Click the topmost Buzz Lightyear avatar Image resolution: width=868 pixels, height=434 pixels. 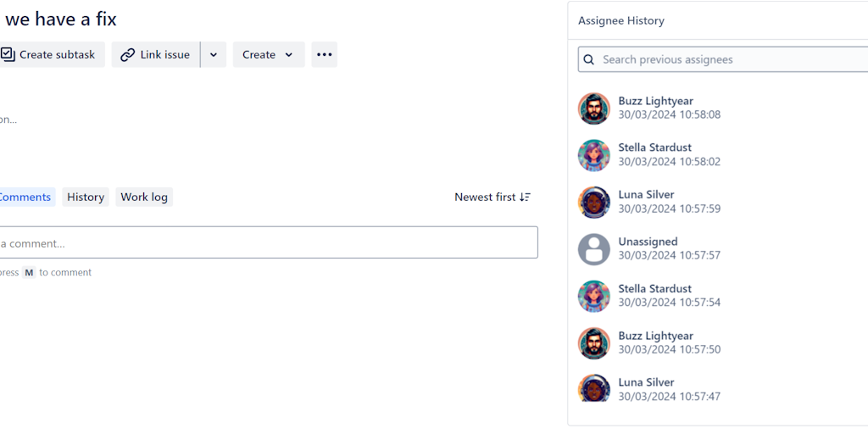coord(594,108)
